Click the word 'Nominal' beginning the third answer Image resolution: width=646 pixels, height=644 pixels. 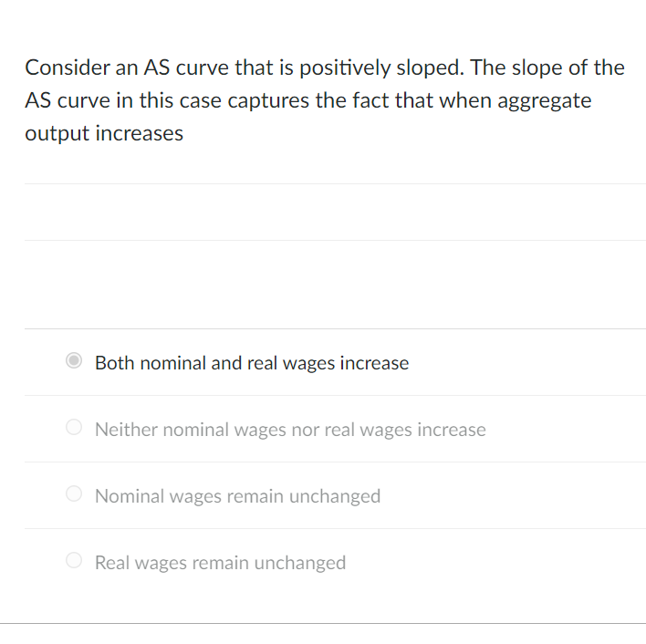pos(129,496)
